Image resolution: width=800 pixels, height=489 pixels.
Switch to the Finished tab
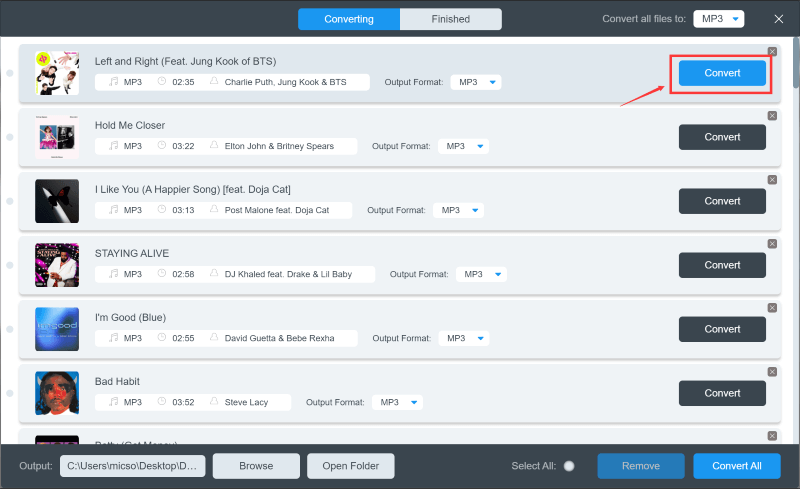pos(451,19)
